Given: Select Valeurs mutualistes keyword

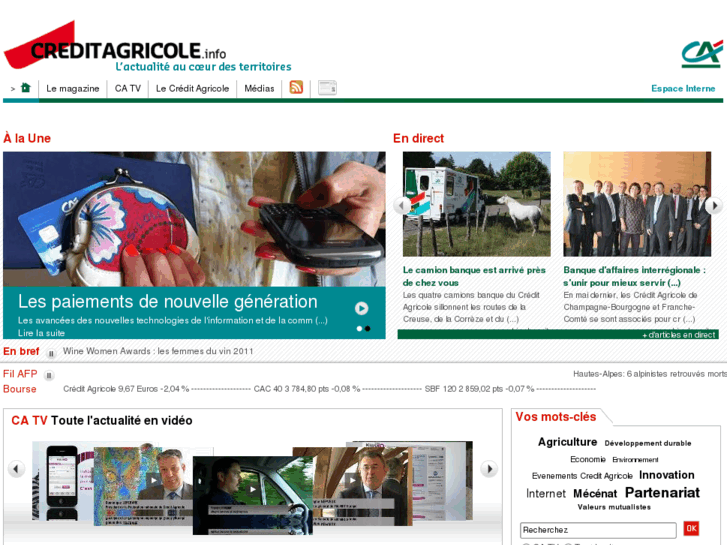Looking at the screenshot, I should [x=614, y=507].
